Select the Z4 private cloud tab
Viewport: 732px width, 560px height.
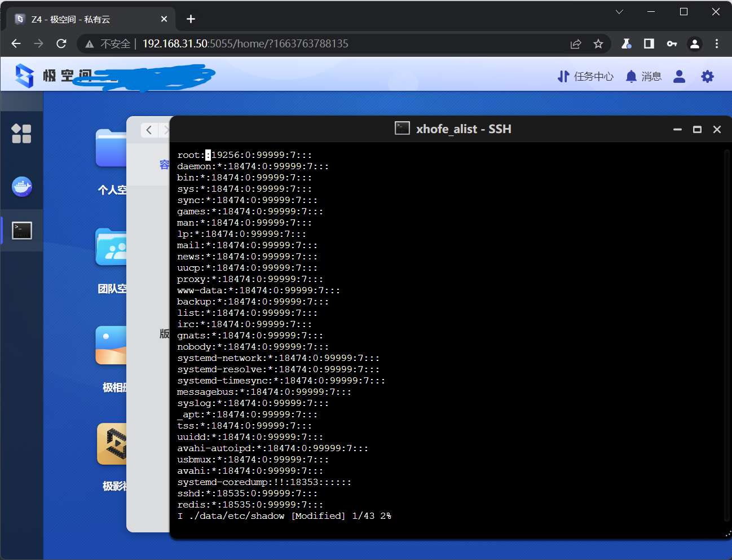(90, 19)
